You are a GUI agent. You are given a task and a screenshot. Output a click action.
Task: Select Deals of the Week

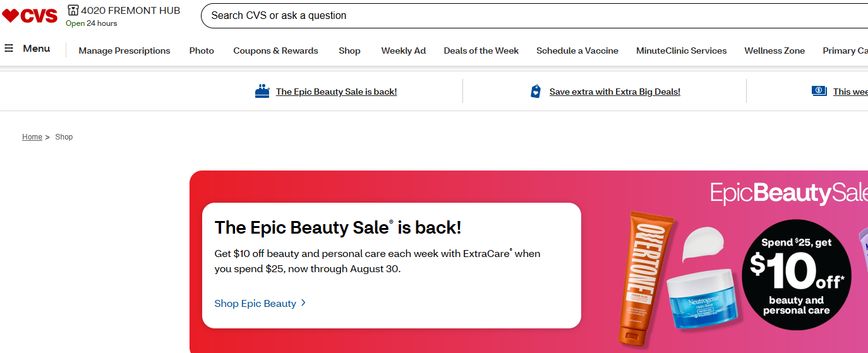coord(481,51)
